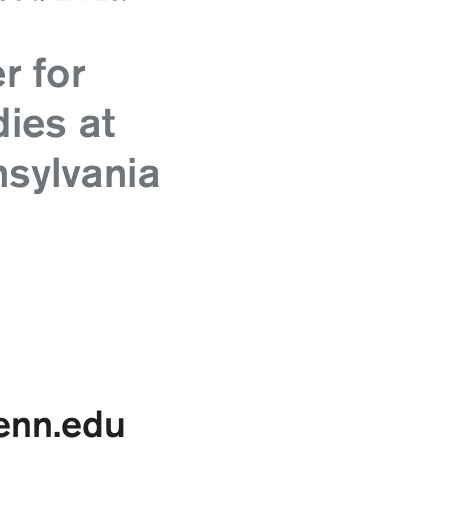Screen dimensions: 466x512
Task: Click the 'sylvania' letters in gray line
Action: [x=84, y=175]
